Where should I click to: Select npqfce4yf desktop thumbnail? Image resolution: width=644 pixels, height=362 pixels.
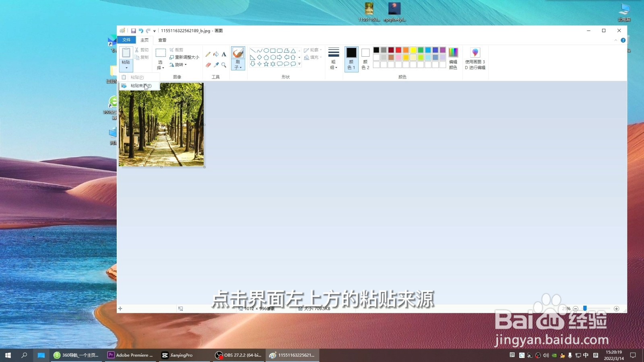(x=394, y=12)
